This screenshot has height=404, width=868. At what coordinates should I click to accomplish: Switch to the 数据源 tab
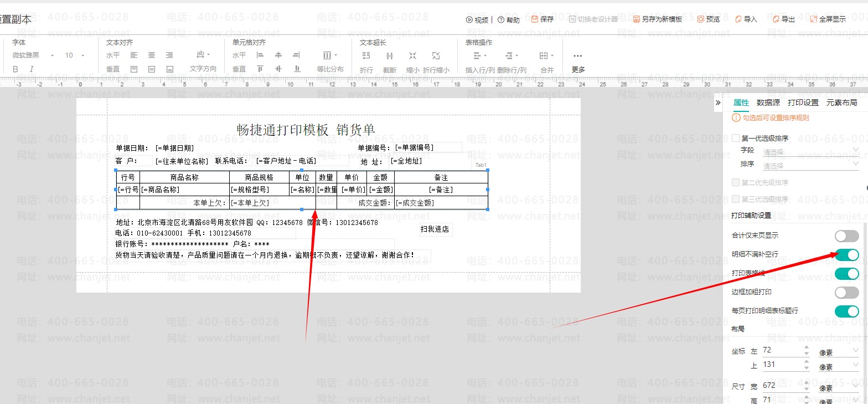768,103
